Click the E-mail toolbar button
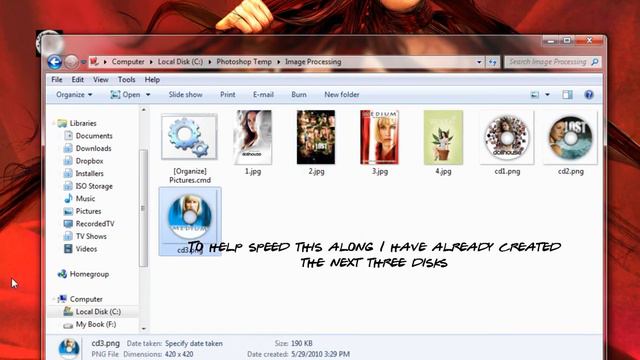Screen dimensions: 640x360 pyautogui.click(x=263, y=95)
